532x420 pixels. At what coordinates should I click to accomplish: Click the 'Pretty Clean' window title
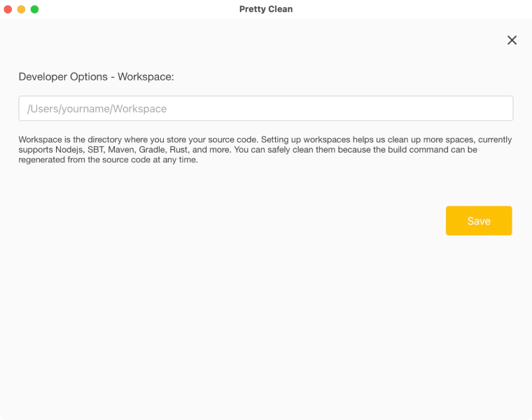(266, 9)
